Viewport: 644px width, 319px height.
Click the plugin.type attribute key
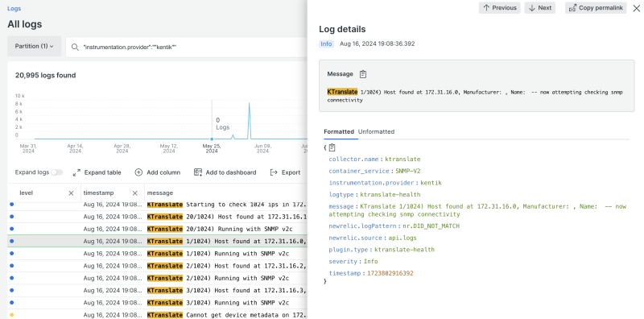(349, 250)
